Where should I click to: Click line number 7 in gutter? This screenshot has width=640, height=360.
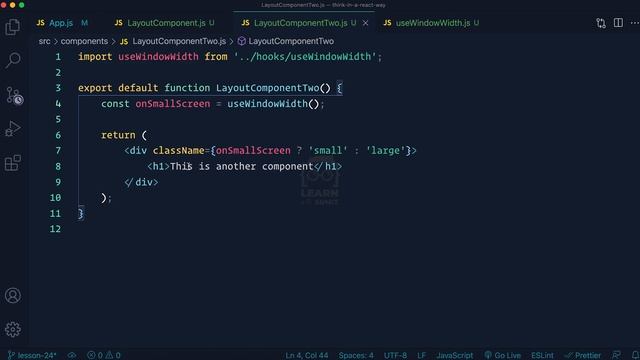[x=58, y=151]
